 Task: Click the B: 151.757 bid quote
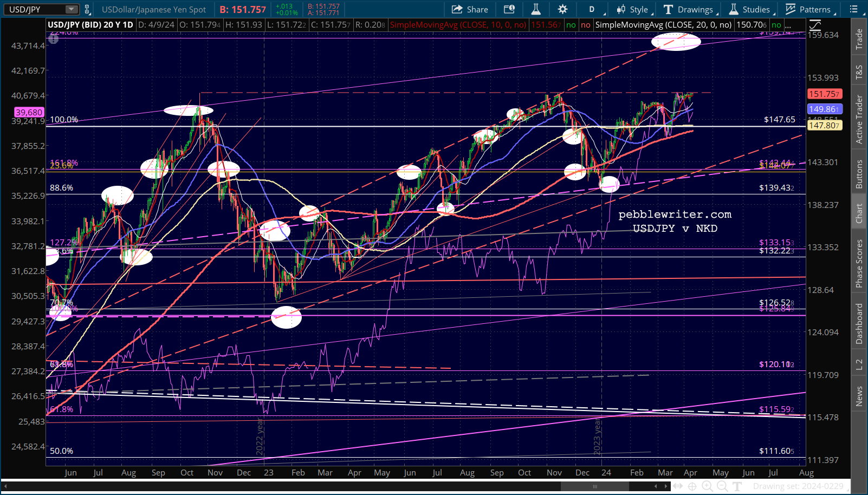point(243,9)
